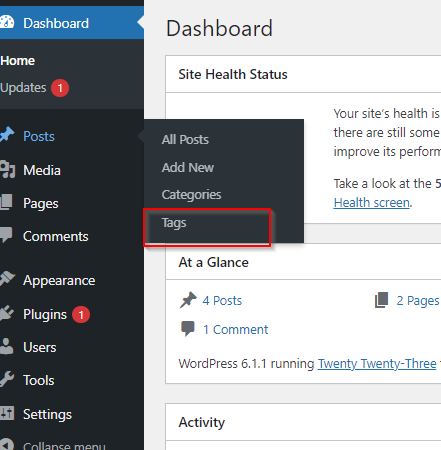This screenshot has height=450, width=441.
Task: Open the Dashboard menu item
Action: point(72,23)
